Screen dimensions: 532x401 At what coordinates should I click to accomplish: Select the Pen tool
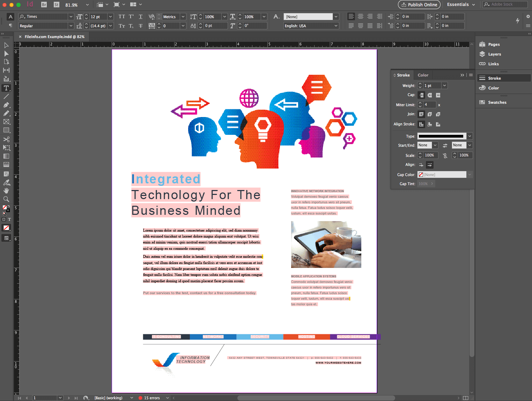click(6, 105)
